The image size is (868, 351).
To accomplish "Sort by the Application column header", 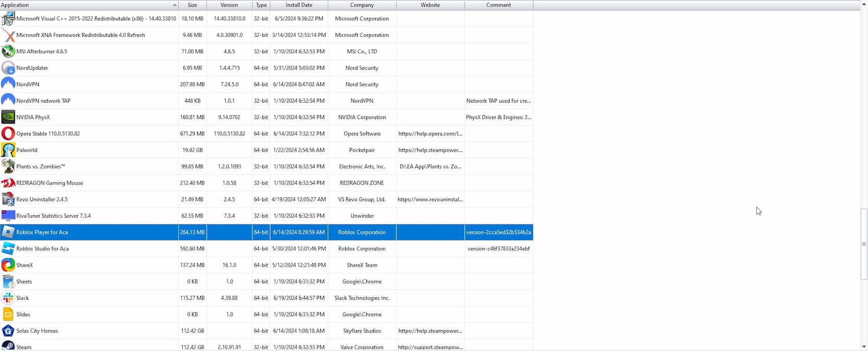I will [x=89, y=5].
